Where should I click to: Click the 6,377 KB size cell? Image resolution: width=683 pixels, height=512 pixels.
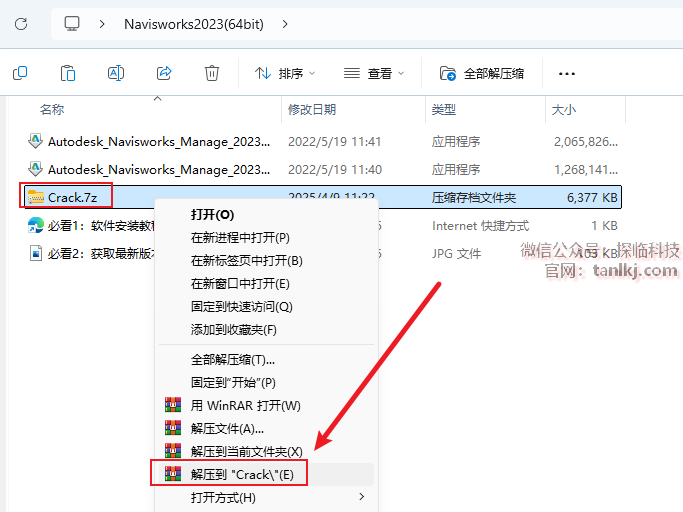click(x=592, y=198)
